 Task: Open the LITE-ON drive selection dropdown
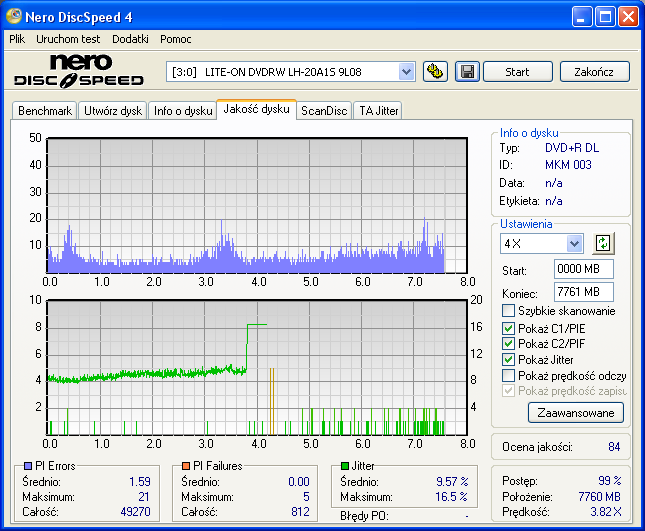coord(406,72)
